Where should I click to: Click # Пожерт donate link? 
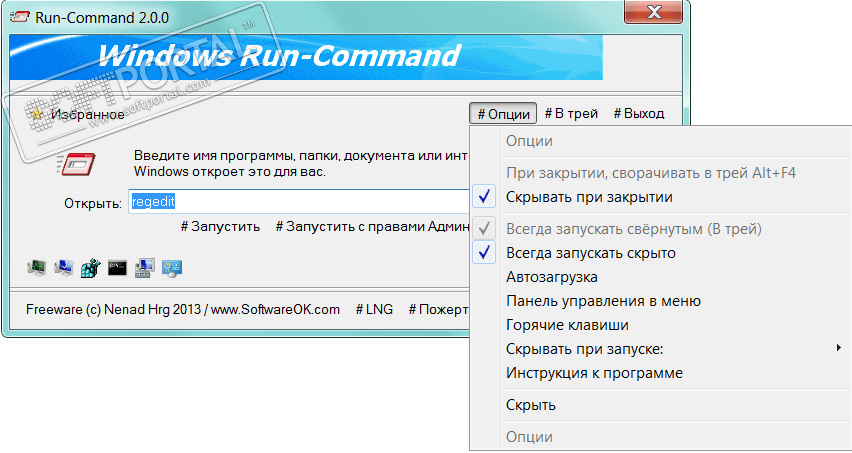[x=438, y=310]
